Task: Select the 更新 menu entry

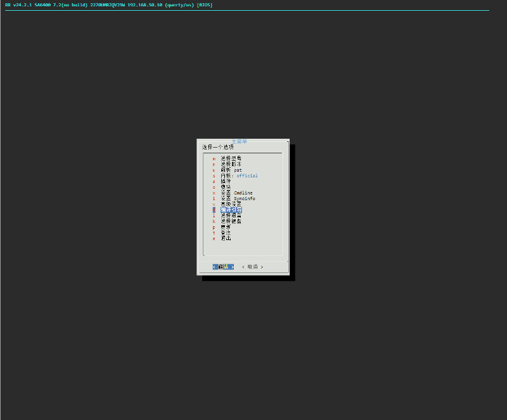Action: [226, 227]
